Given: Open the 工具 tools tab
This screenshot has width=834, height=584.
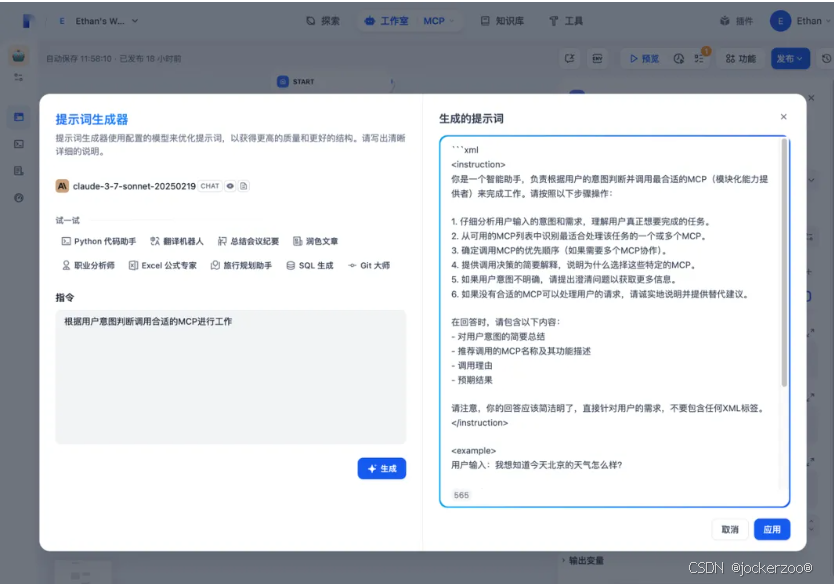Looking at the screenshot, I should [566, 21].
